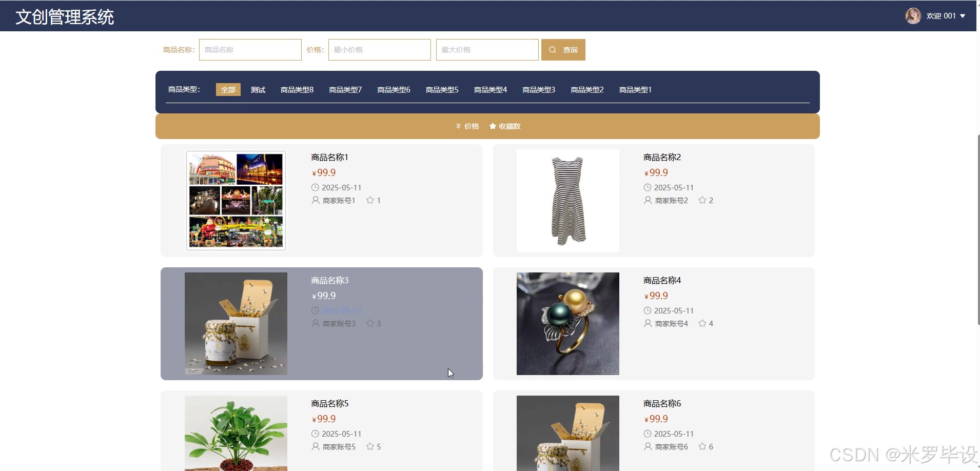This screenshot has width=980, height=471.
Task: Click the merchant user icon for 商家账号1
Action: (x=316, y=200)
